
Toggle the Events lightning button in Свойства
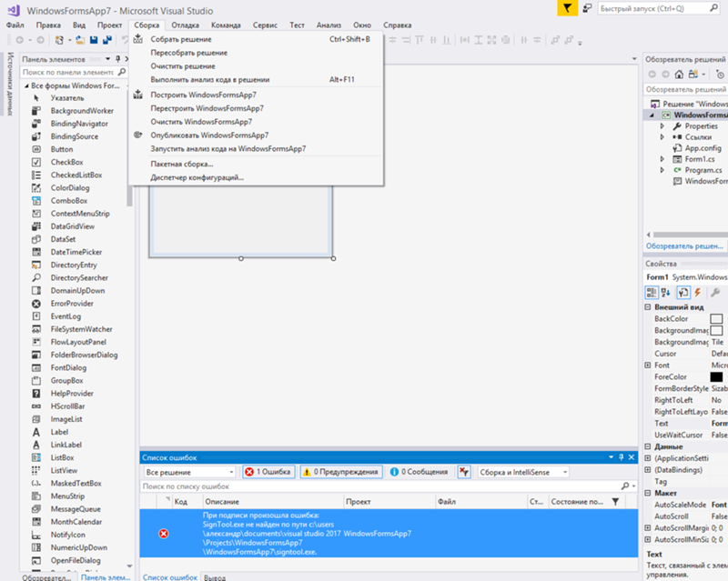click(697, 293)
